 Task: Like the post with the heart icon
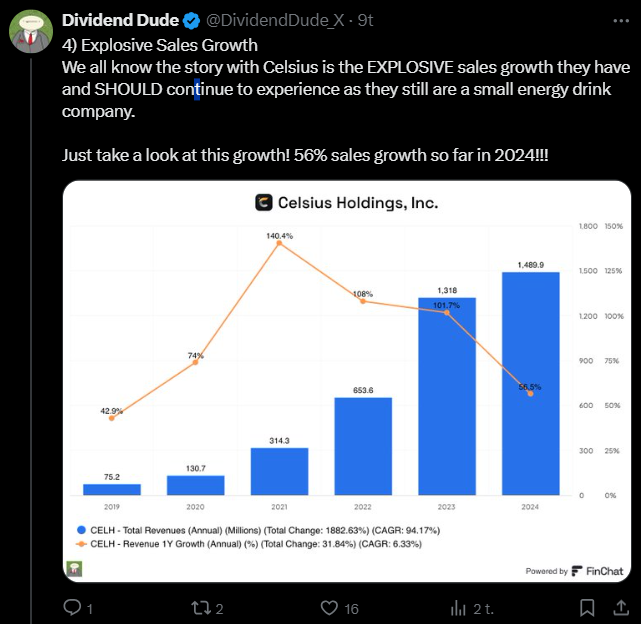[329, 607]
